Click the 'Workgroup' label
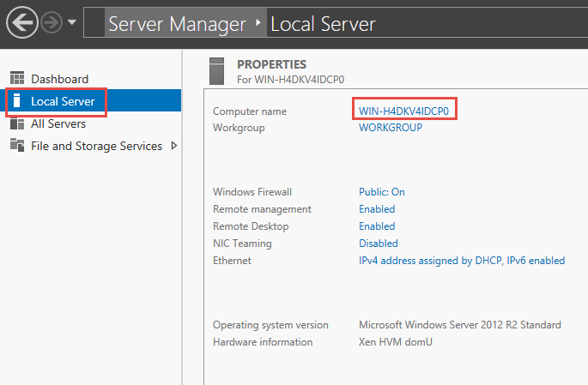The width and height of the screenshot is (588, 385). click(x=239, y=128)
